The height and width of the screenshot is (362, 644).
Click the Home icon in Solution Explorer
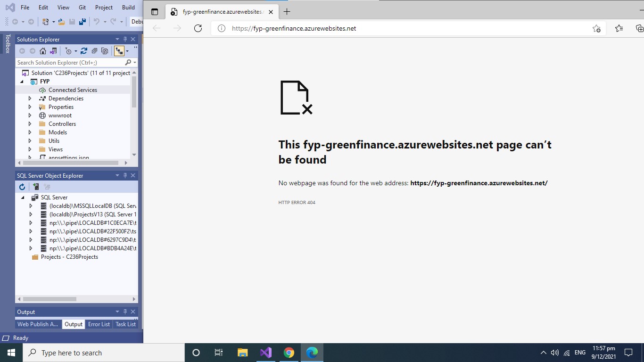(x=43, y=50)
